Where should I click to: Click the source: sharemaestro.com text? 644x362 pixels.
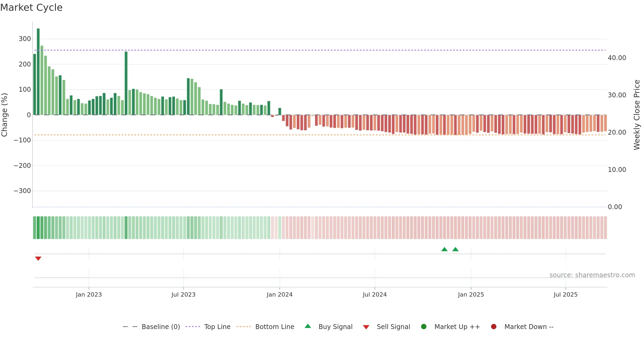pyautogui.click(x=592, y=275)
